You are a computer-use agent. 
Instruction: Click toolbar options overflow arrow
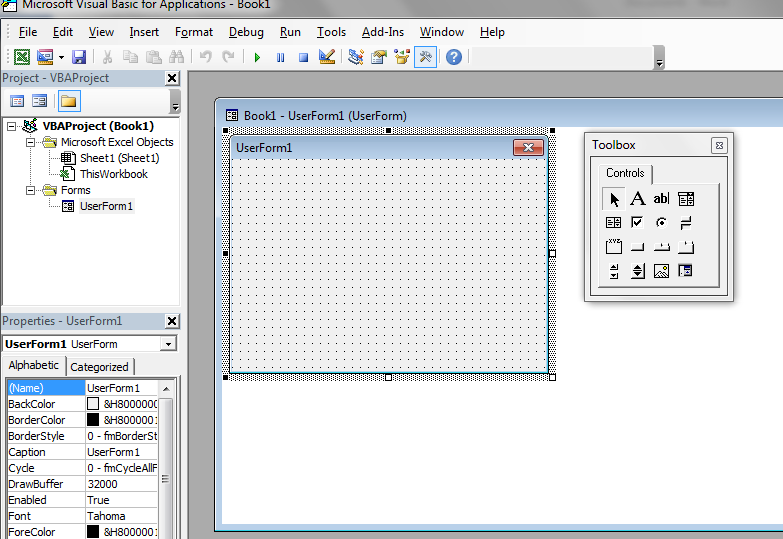pos(660,58)
